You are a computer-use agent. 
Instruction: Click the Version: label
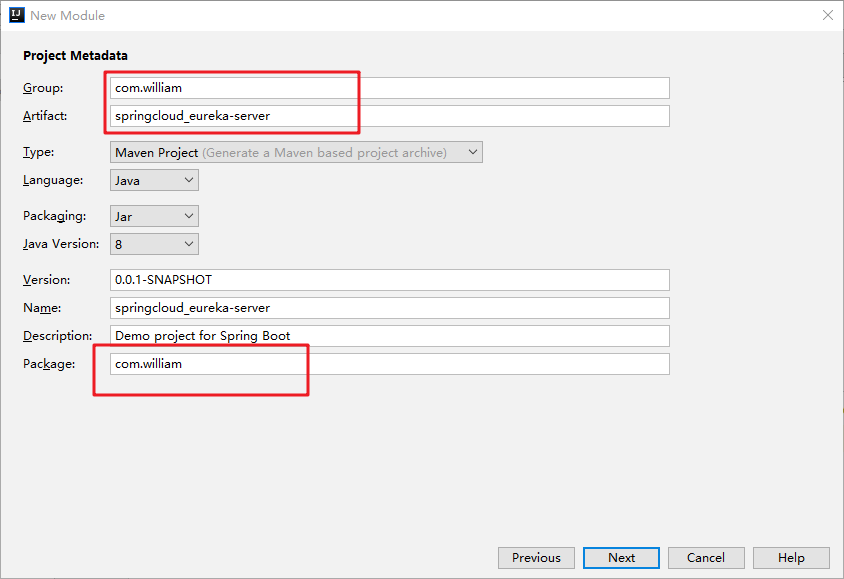point(46,280)
